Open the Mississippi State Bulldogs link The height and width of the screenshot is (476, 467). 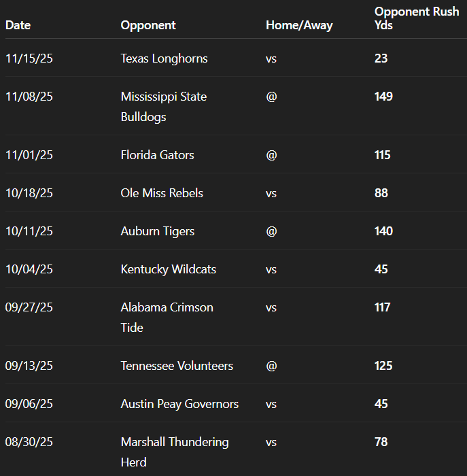pos(163,107)
